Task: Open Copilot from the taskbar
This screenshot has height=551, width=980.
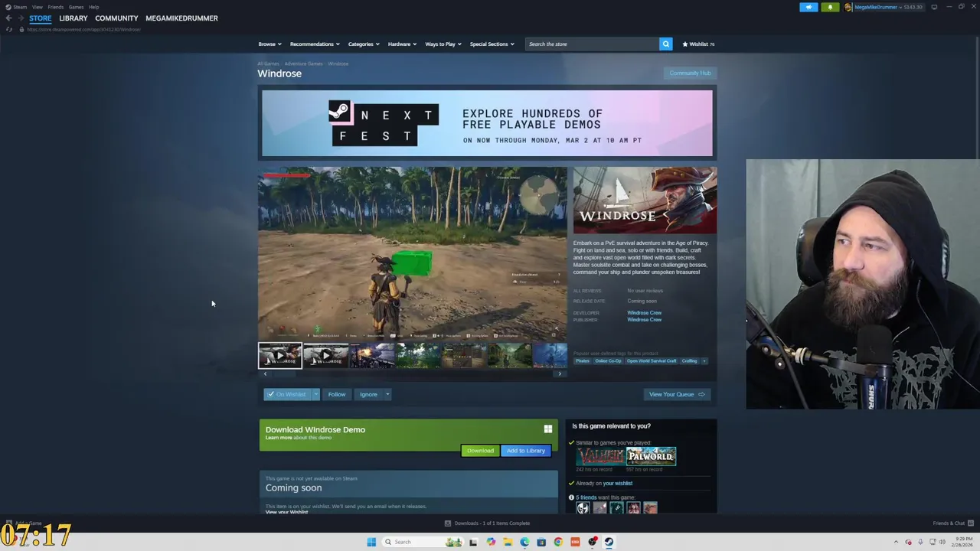Action: pyautogui.click(x=491, y=542)
